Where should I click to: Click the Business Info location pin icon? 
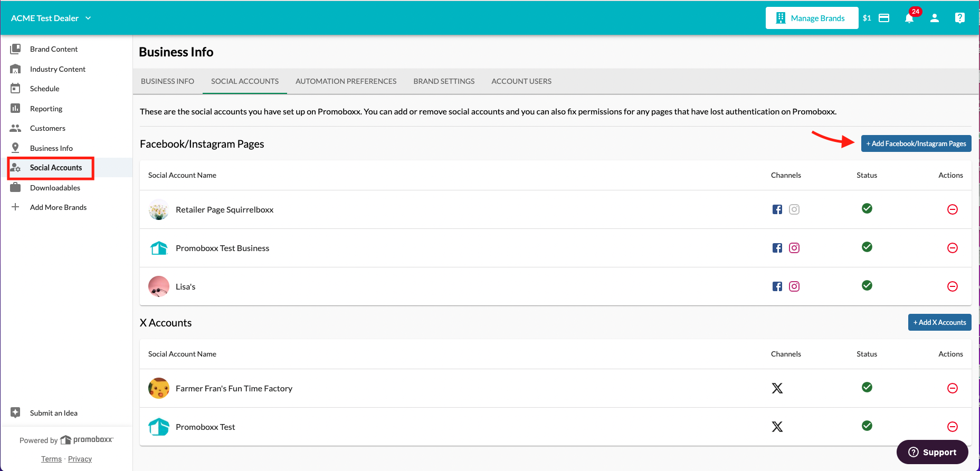15,148
